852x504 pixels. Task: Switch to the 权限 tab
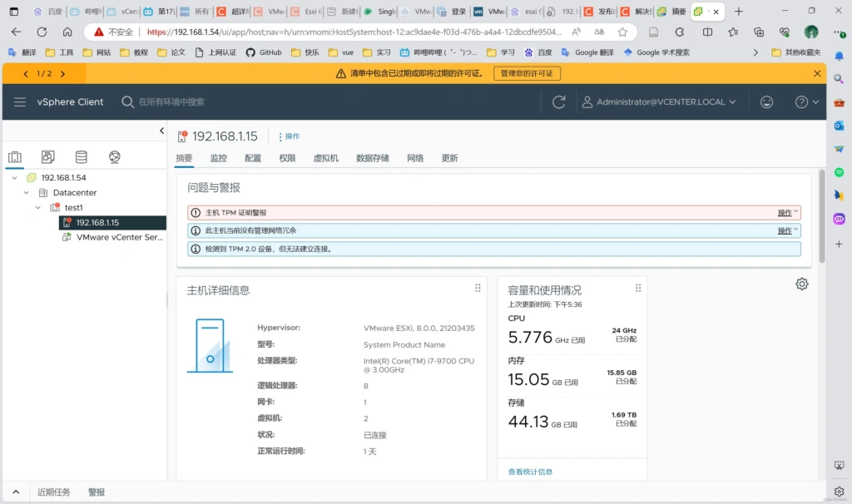[x=287, y=158]
